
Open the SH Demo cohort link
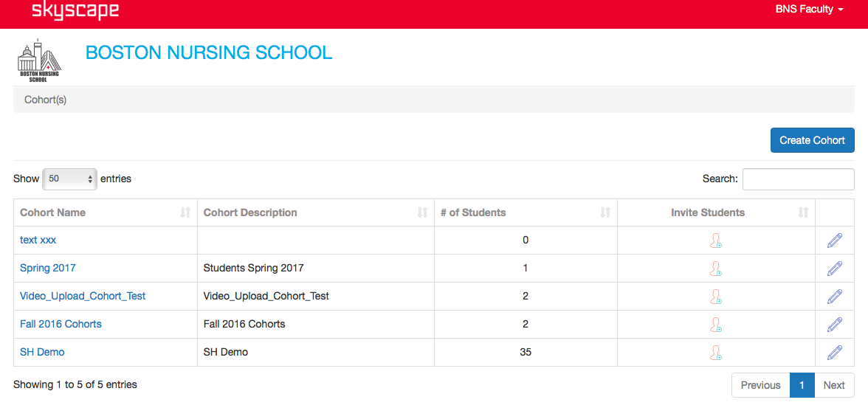(42, 352)
